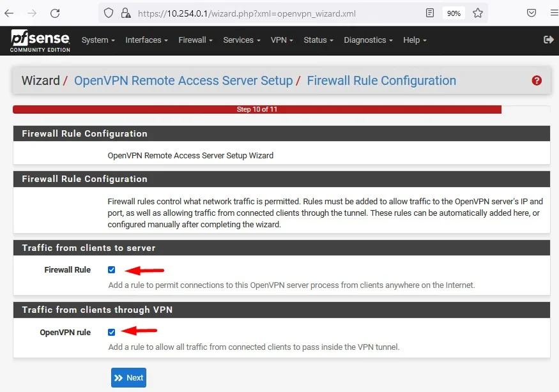The image size is (559, 392).
Task: Open the Interfaces dropdown menu
Action: point(146,40)
